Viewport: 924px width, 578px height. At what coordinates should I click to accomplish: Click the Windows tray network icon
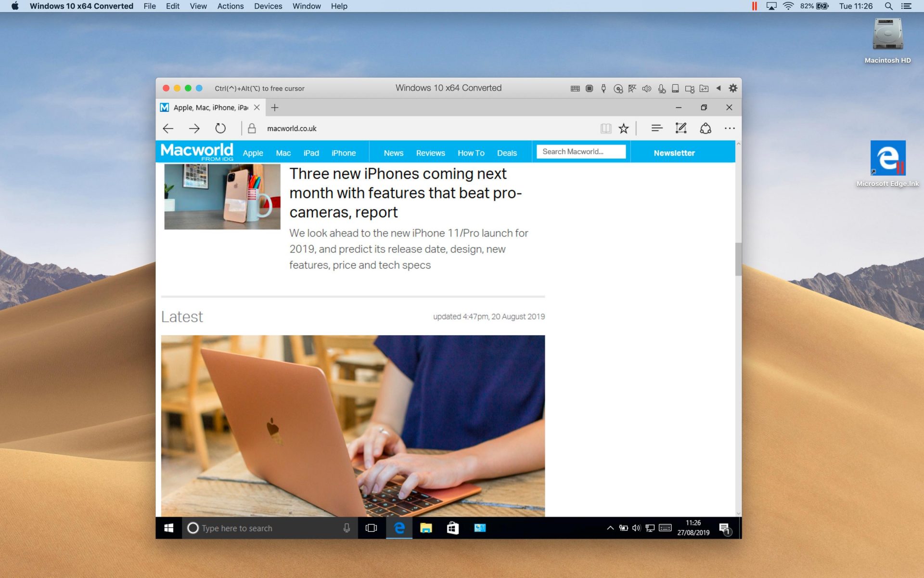click(650, 528)
